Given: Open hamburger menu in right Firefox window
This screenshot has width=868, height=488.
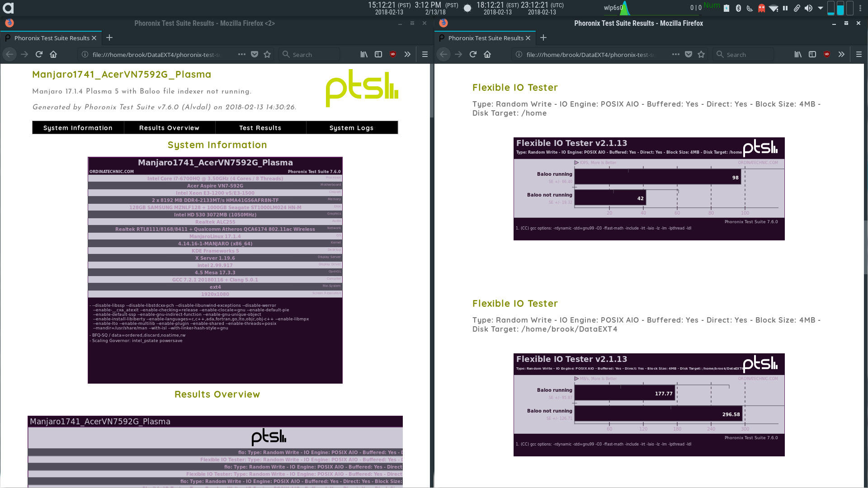Looking at the screenshot, I should click(859, 54).
